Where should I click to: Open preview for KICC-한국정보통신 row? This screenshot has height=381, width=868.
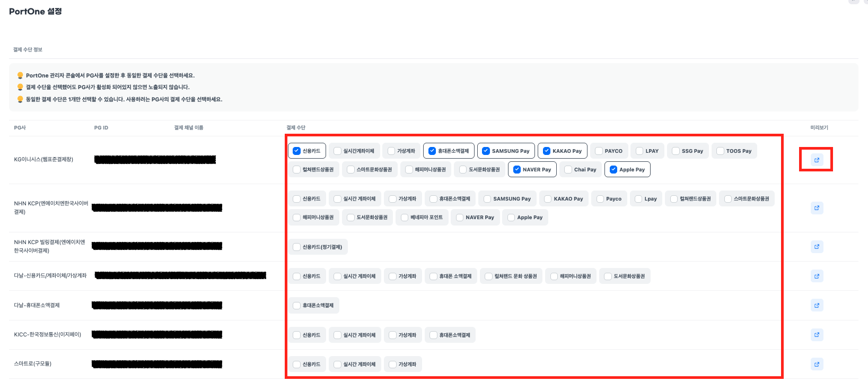[x=817, y=335]
